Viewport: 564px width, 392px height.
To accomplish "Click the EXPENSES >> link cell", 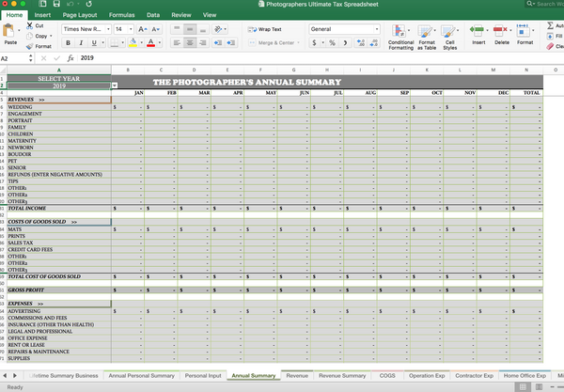I will point(59,304).
